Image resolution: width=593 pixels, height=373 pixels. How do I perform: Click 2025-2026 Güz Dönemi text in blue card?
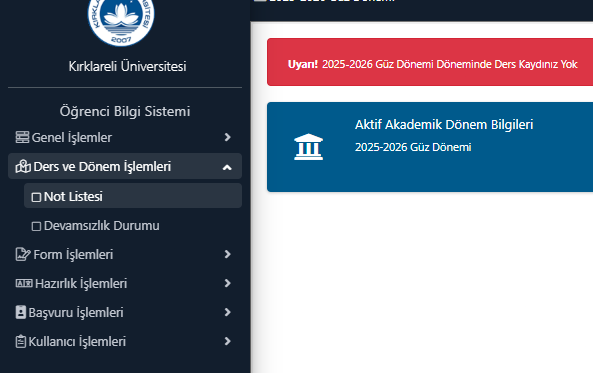(x=413, y=147)
